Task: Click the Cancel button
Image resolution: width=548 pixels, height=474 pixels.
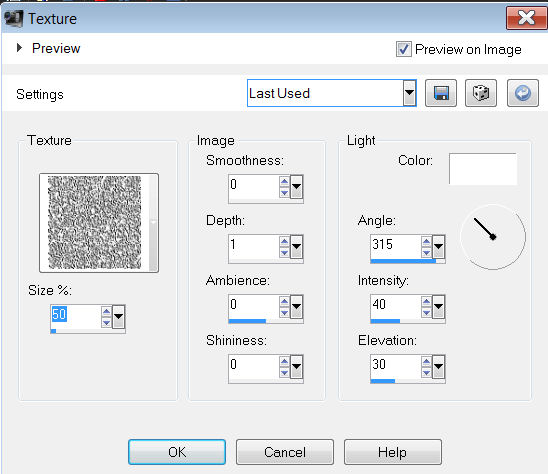Action: (285, 452)
